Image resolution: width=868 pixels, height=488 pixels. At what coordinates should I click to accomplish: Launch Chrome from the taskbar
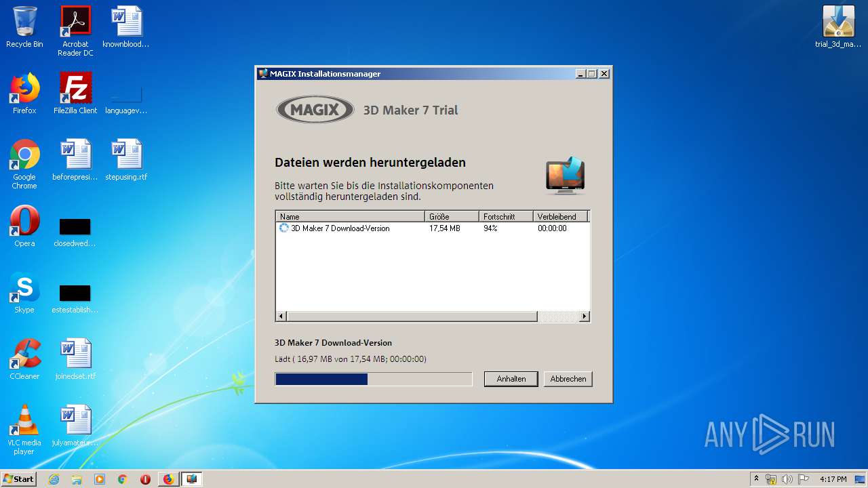click(x=123, y=479)
